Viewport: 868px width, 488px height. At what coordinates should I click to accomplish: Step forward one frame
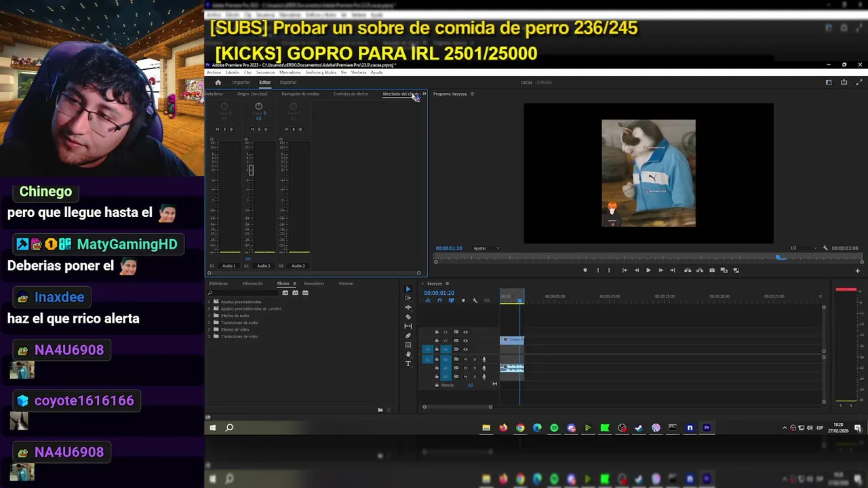coord(661,270)
